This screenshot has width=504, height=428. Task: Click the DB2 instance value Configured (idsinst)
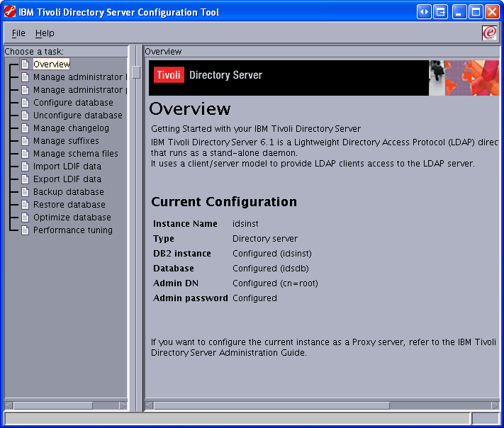(272, 254)
